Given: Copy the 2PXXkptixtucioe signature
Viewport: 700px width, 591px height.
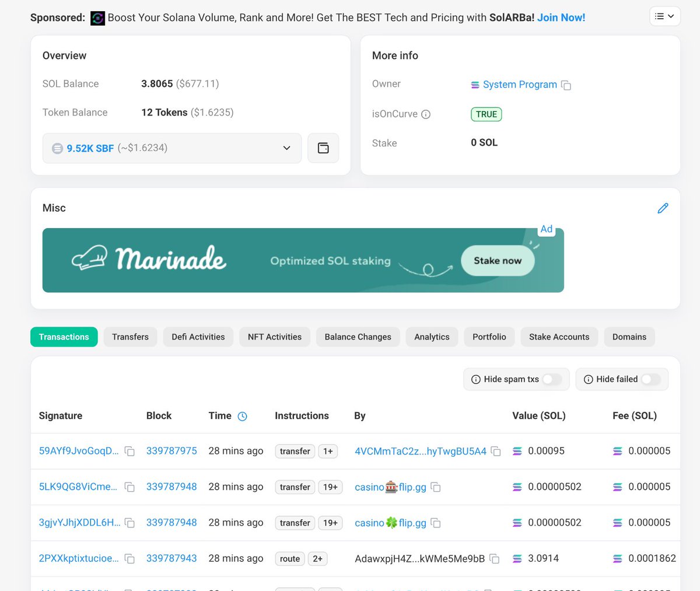Looking at the screenshot, I should (129, 559).
